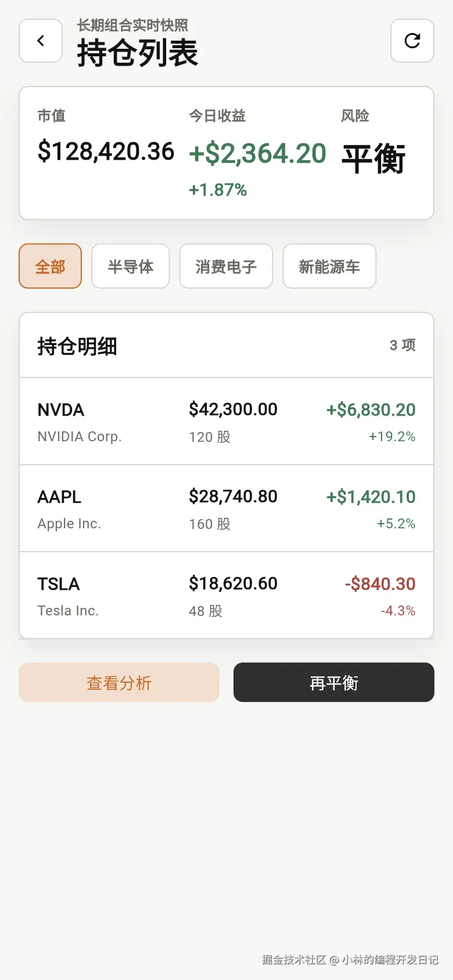This screenshot has height=980, width=453.
Task: Click the 平衡 risk indicator
Action: click(x=373, y=158)
